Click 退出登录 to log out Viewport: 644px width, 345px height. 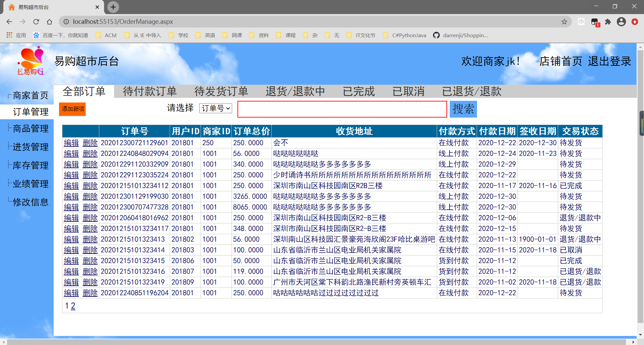click(x=609, y=61)
